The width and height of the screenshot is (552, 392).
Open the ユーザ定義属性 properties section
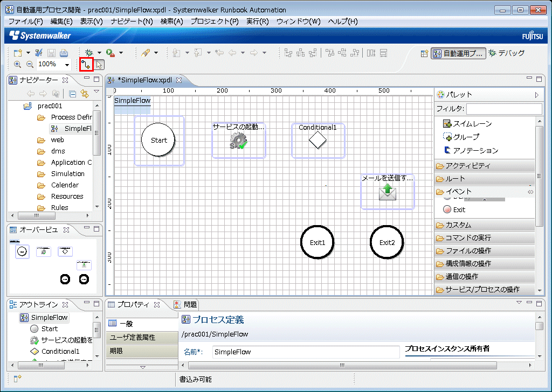point(142,338)
